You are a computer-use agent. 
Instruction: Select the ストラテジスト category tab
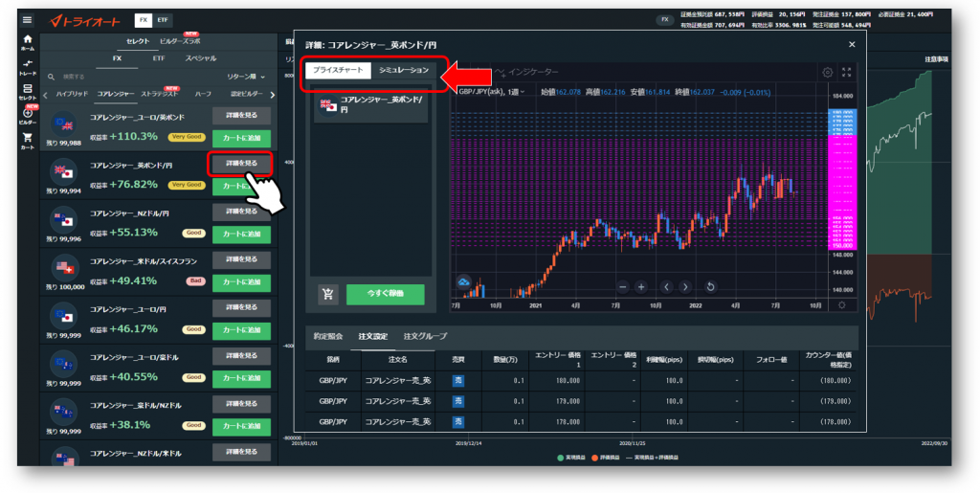click(160, 95)
